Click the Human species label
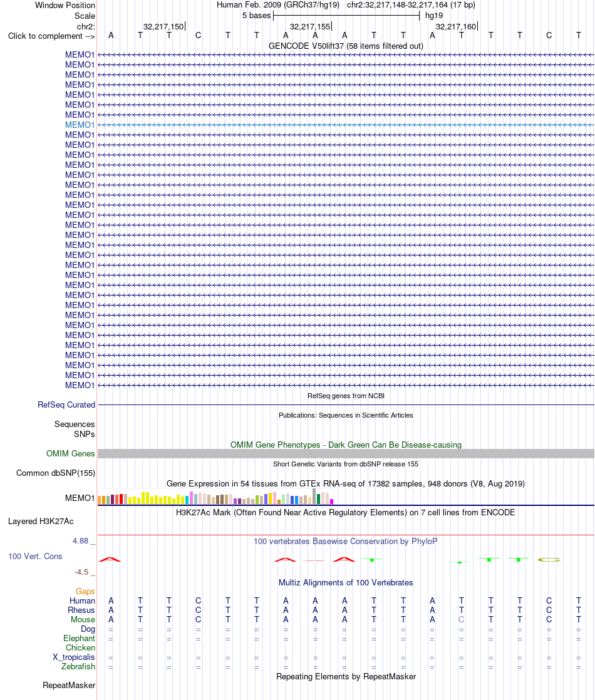Screen dimensions: 595x700 (82, 601)
